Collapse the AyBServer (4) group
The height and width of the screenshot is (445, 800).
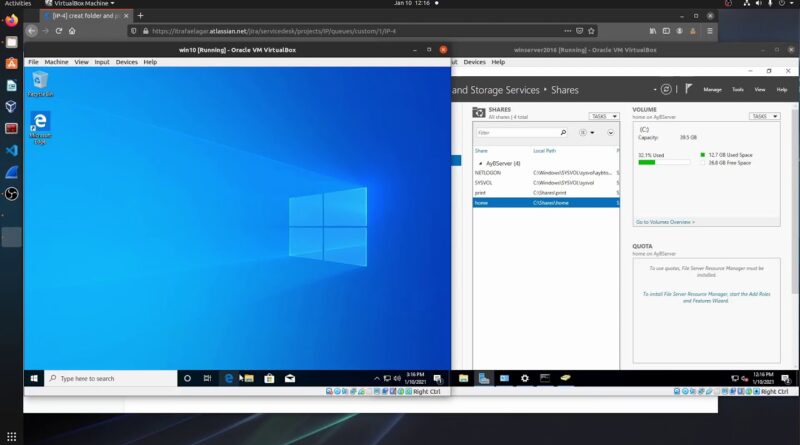(x=480, y=163)
